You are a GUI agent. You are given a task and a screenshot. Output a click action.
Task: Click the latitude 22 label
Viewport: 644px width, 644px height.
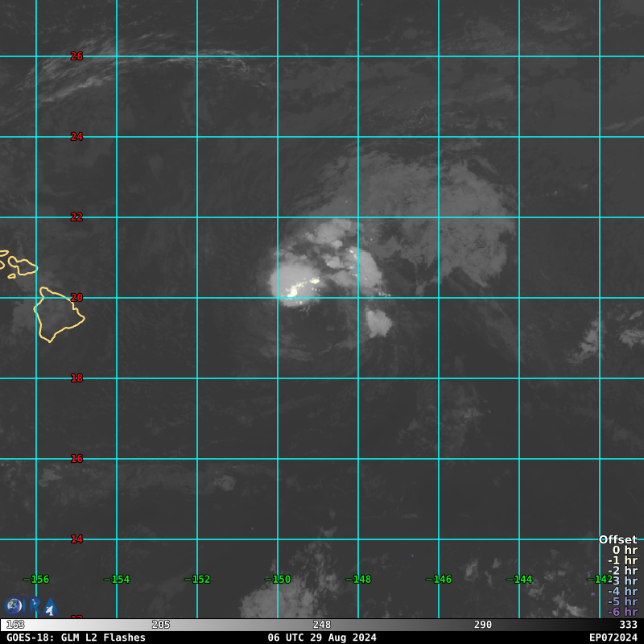[76, 217]
